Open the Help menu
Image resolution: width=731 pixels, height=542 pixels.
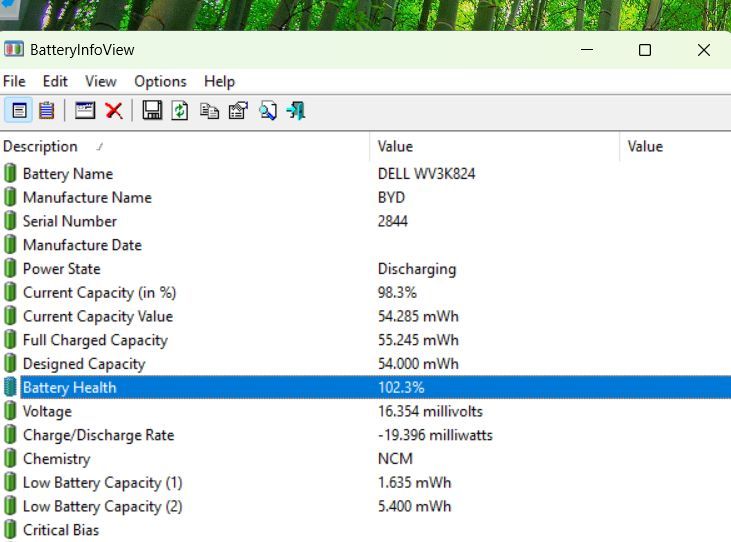(219, 81)
